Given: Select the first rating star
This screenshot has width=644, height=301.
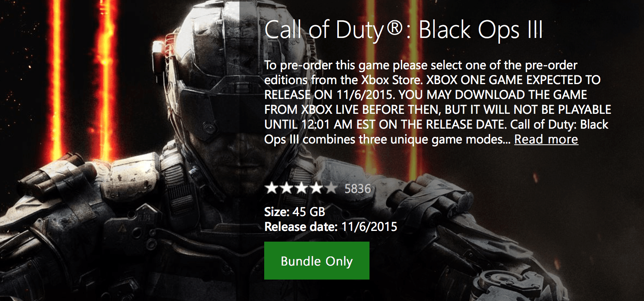Looking at the screenshot, I should [x=271, y=188].
